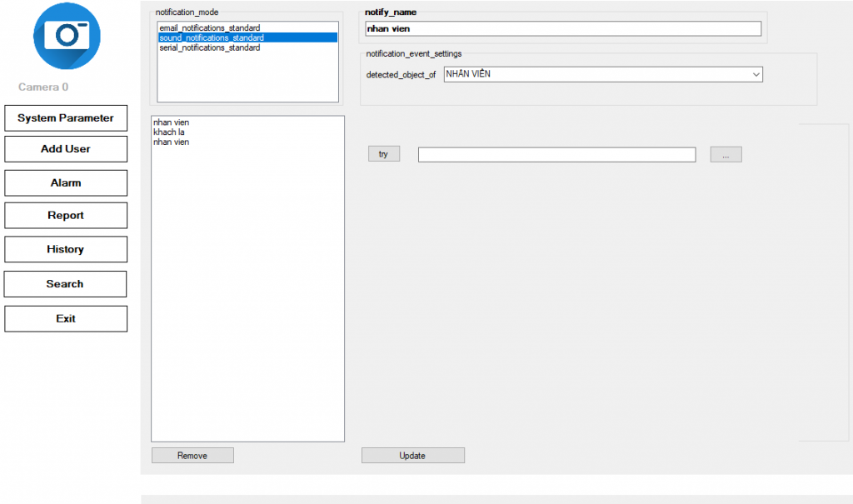The width and height of the screenshot is (853, 504).
Task: View the History page
Action: click(x=66, y=250)
